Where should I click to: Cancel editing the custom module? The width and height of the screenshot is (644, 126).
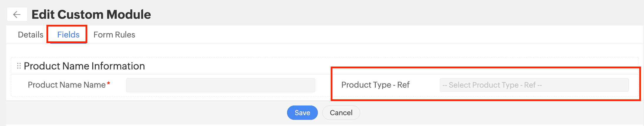click(341, 113)
